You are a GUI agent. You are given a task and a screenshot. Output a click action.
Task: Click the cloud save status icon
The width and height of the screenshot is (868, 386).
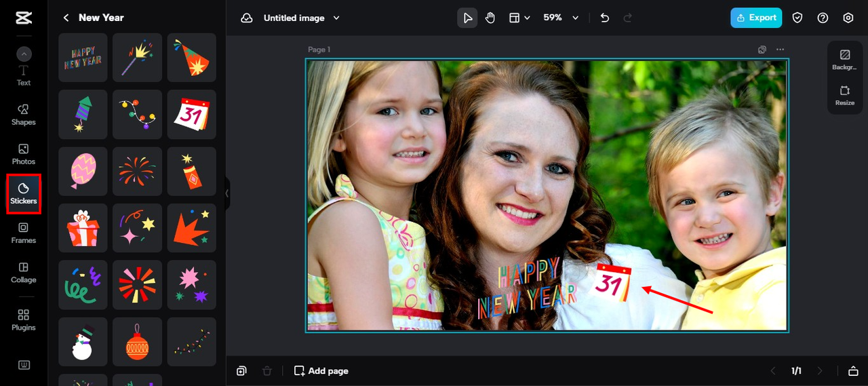click(x=247, y=18)
